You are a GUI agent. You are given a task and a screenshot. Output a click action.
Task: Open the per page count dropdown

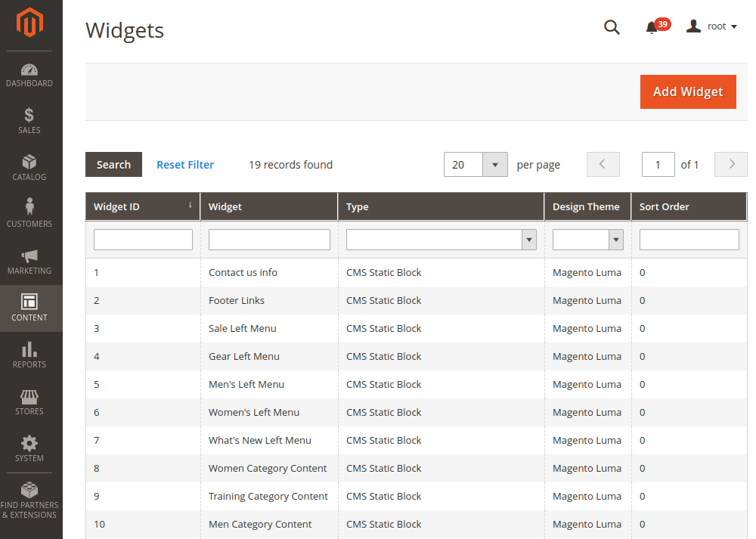coord(495,165)
